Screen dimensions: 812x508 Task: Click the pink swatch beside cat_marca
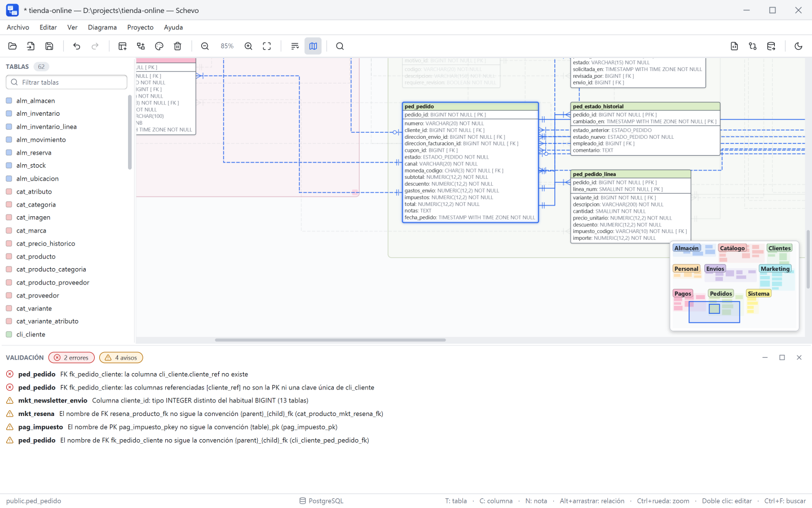(x=9, y=231)
